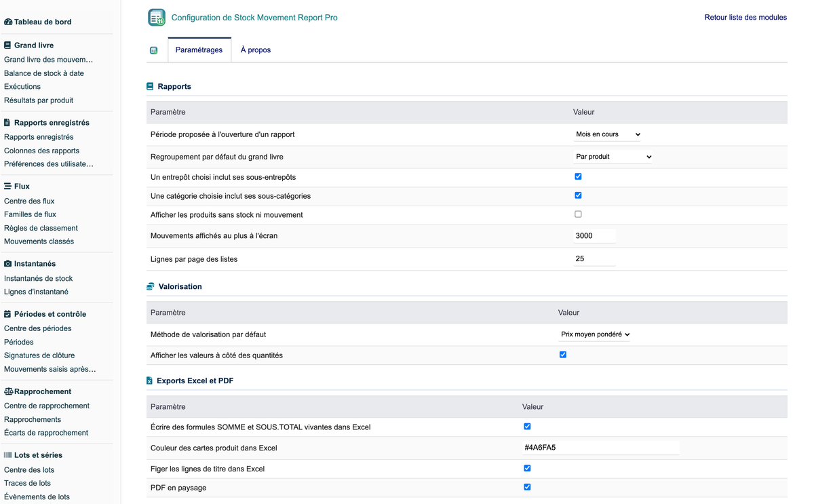
Task: Open the Instantanés menu heading
Action: coord(35,263)
